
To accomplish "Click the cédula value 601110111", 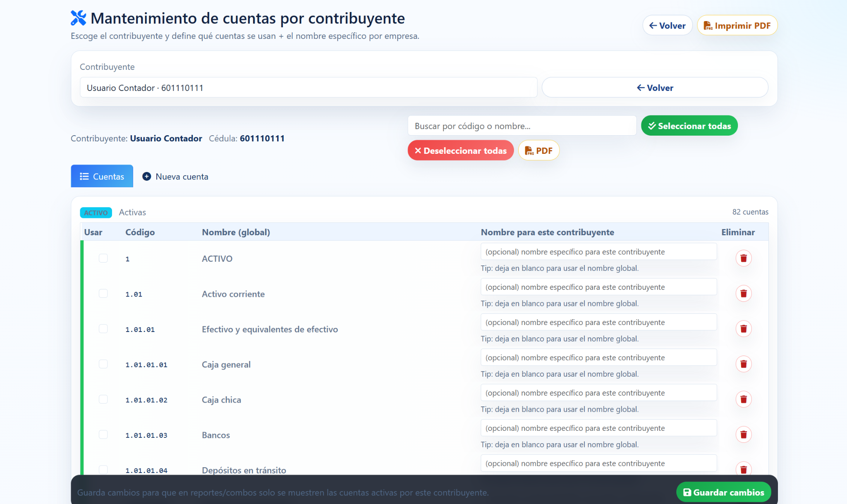I will click(x=262, y=138).
